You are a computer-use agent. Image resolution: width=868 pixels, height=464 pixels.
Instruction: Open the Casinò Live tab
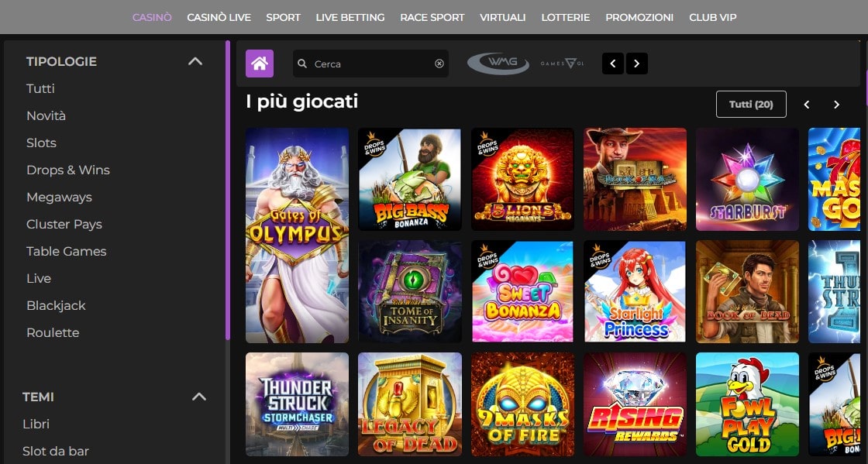point(219,17)
